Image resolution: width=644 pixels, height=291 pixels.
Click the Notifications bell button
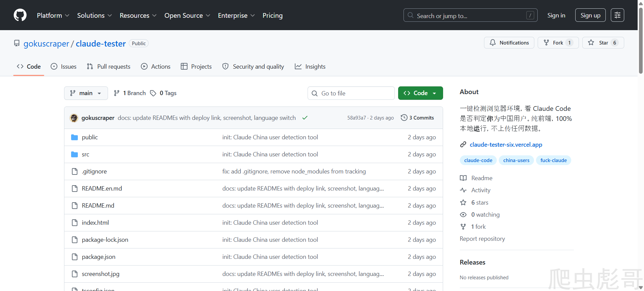[509, 43]
